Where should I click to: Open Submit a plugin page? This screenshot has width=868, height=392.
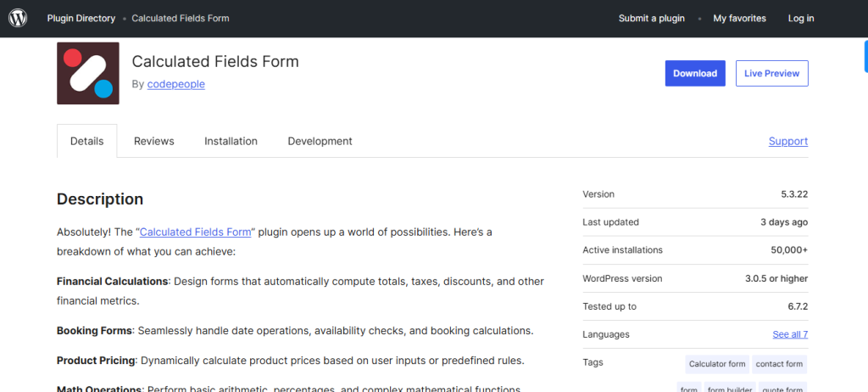click(x=652, y=19)
